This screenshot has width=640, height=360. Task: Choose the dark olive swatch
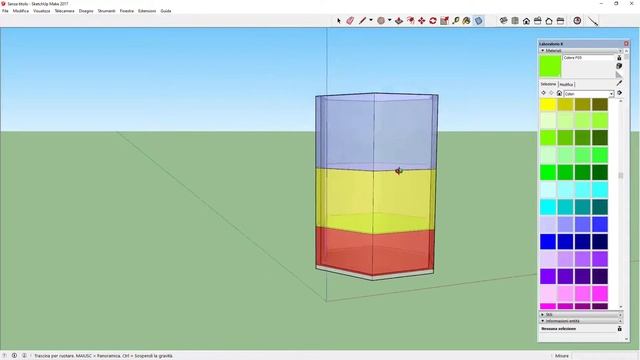pos(600,104)
